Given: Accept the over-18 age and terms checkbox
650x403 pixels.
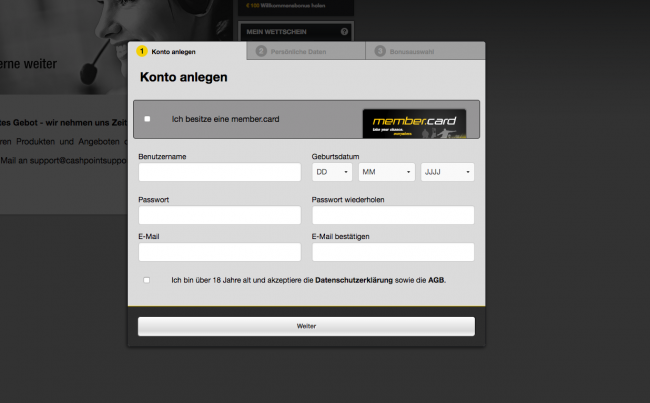Looking at the screenshot, I should tap(147, 280).
